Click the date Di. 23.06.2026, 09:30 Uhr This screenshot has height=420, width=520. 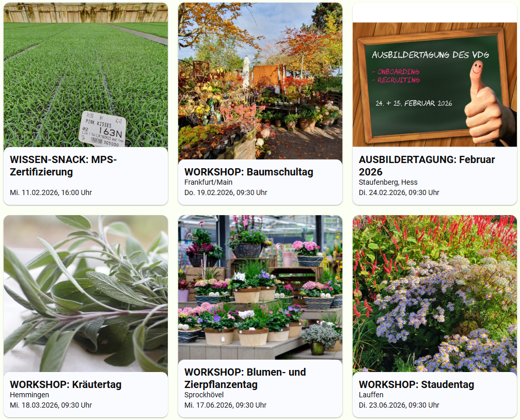(x=399, y=405)
